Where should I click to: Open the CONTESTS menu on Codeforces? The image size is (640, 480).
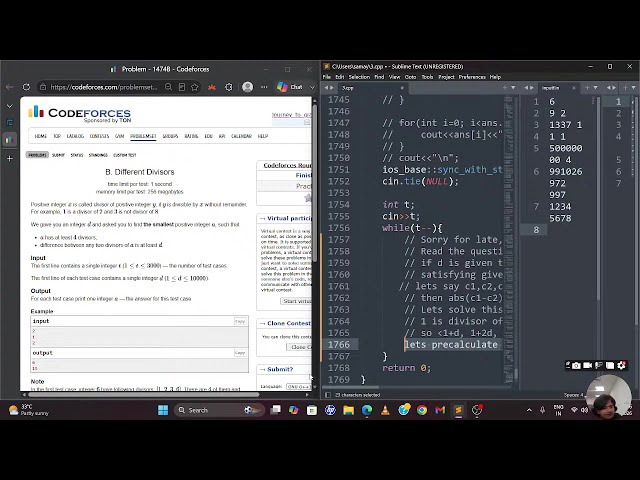100,136
